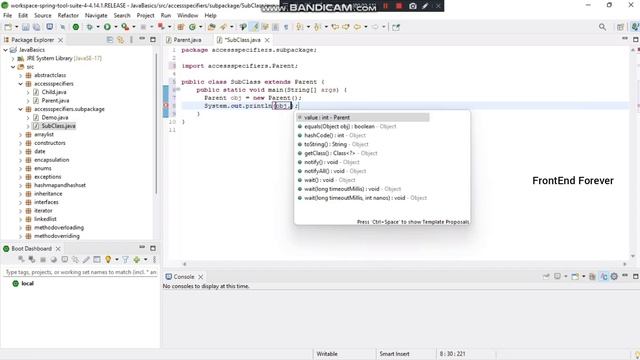Maximize the Package Explorer view
Image resolution: width=640 pixels, height=360 pixels.
tap(153, 40)
